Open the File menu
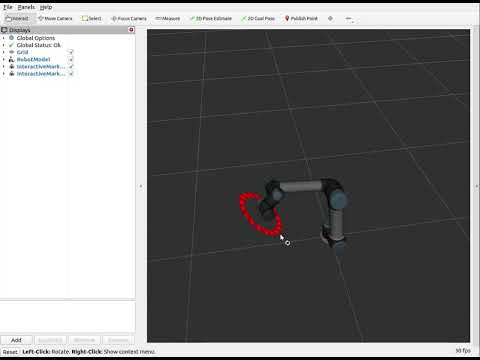 tap(8, 7)
